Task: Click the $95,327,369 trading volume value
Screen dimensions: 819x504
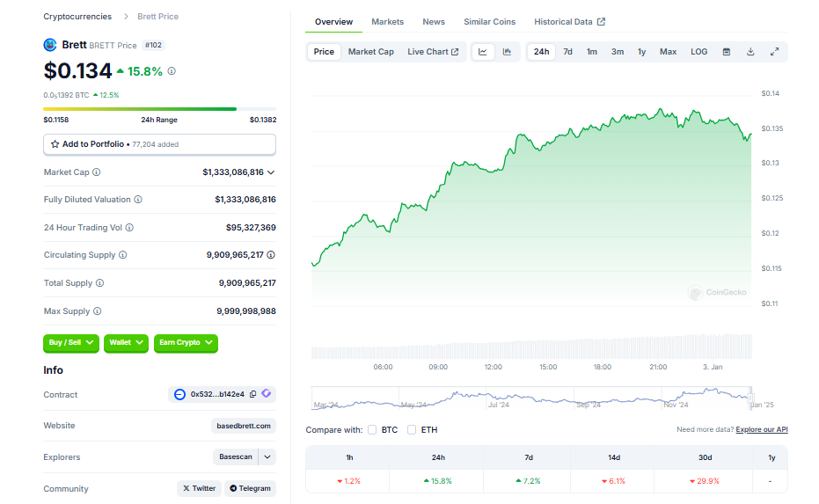Action: (251, 228)
